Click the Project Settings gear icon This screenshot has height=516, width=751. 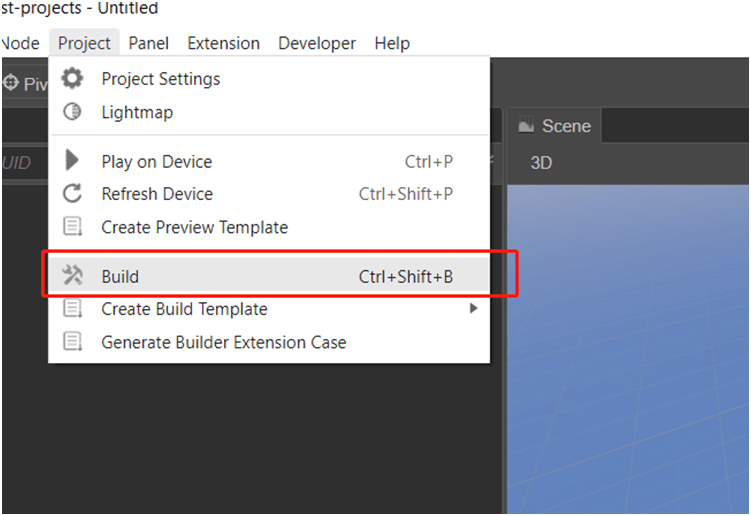click(x=72, y=79)
